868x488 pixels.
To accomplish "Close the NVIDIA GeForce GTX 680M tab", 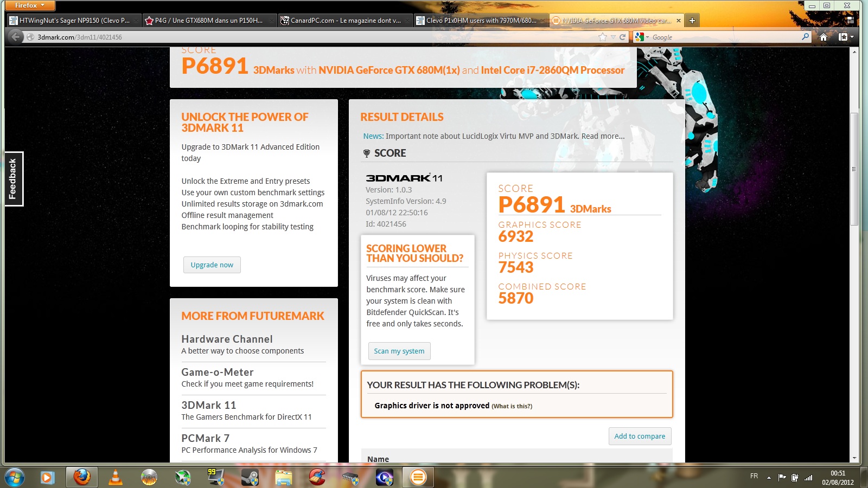I will (678, 21).
